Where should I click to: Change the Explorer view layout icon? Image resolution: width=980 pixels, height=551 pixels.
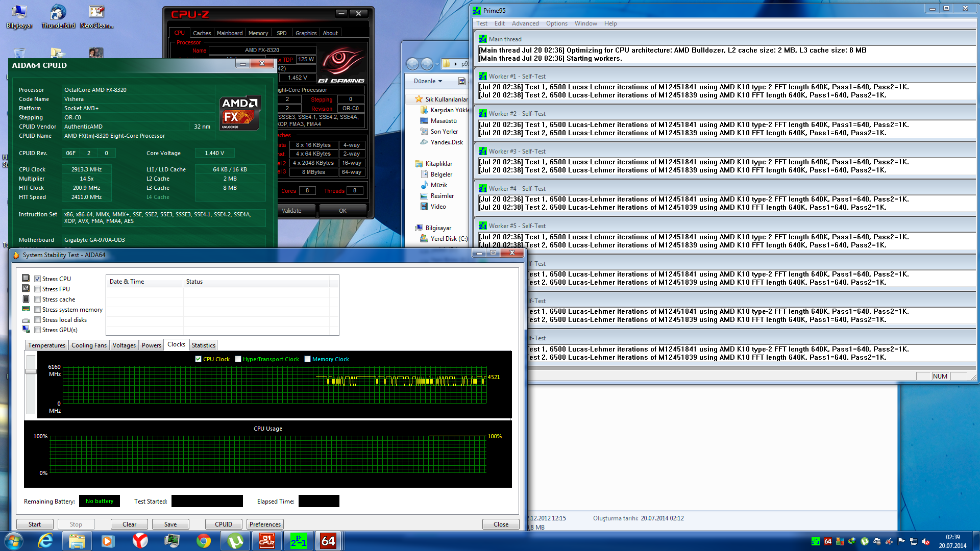(461, 81)
